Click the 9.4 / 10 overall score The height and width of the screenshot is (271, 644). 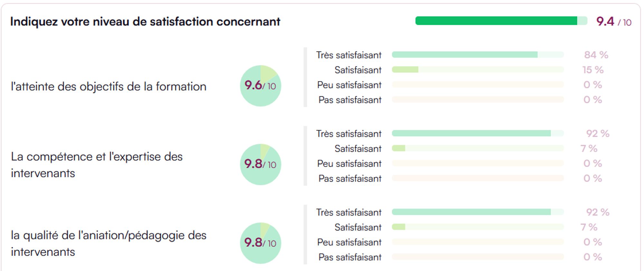coord(613,22)
